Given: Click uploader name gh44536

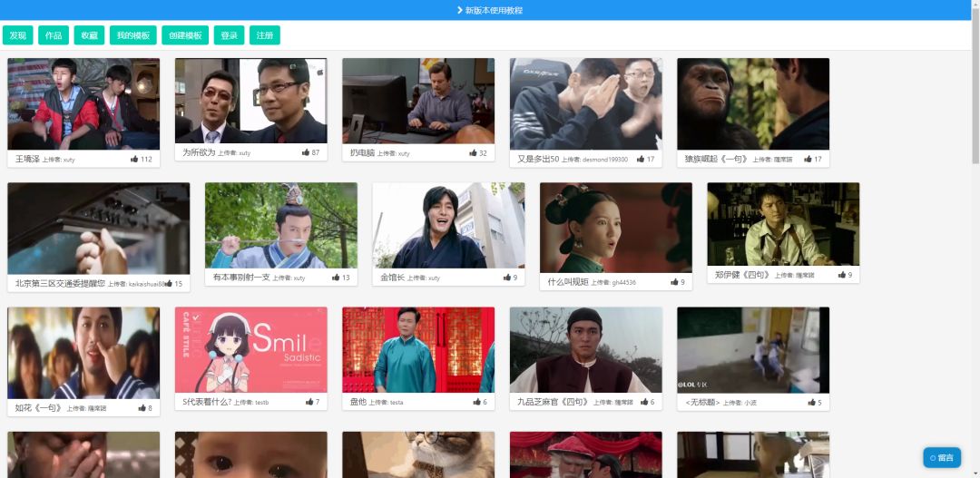Looking at the screenshot, I should pos(623,282).
